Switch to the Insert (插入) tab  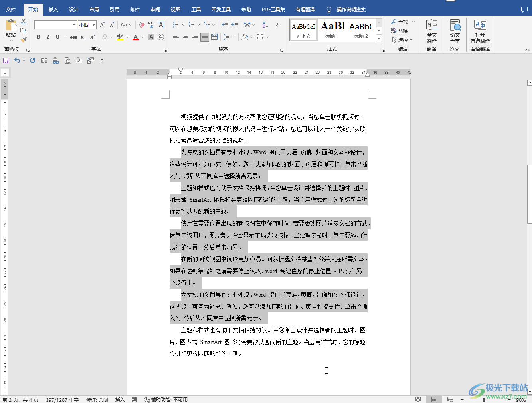click(x=53, y=9)
